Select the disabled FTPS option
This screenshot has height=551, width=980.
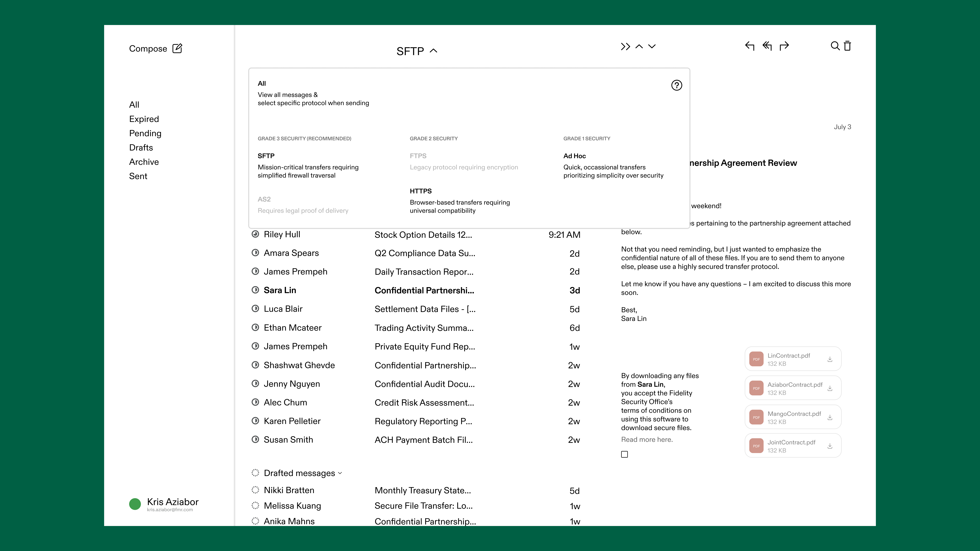pyautogui.click(x=464, y=162)
